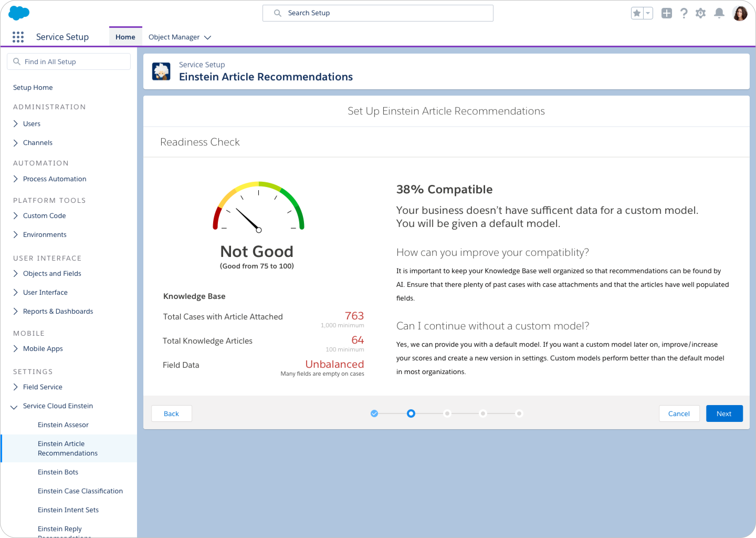756x538 pixels.
Task: Click the Not Good gauge label
Action: (x=257, y=251)
